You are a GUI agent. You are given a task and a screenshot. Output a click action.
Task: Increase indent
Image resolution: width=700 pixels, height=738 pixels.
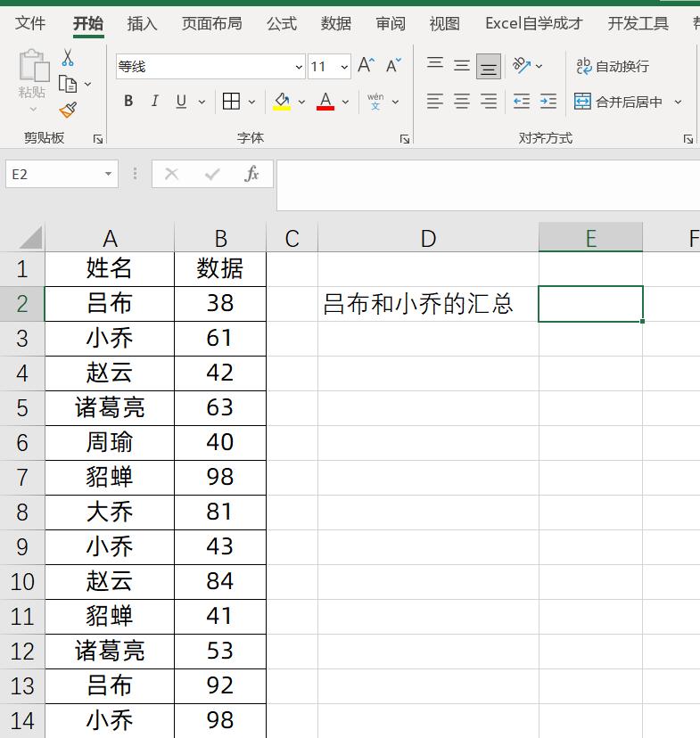(548, 102)
